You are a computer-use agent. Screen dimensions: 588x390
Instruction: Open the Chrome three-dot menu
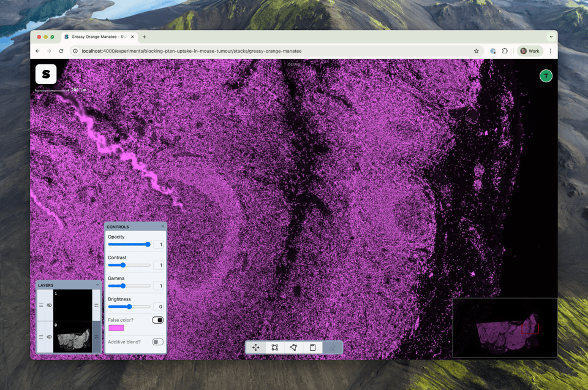[551, 51]
